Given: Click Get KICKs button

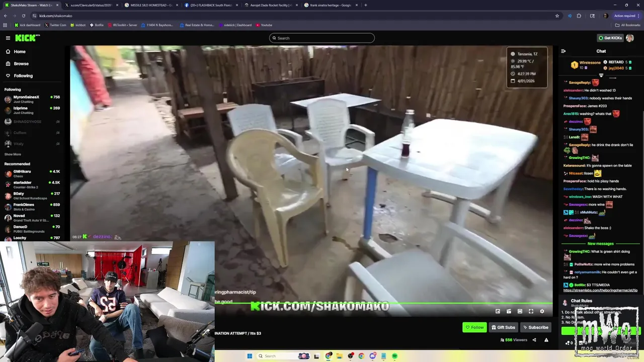Looking at the screenshot, I should pos(610,38).
